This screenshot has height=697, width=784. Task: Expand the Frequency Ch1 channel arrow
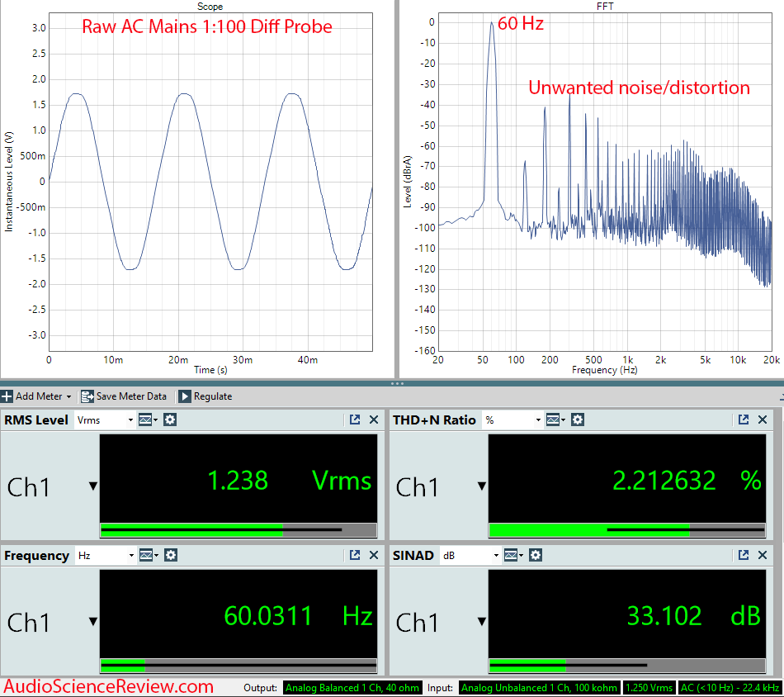(93, 622)
